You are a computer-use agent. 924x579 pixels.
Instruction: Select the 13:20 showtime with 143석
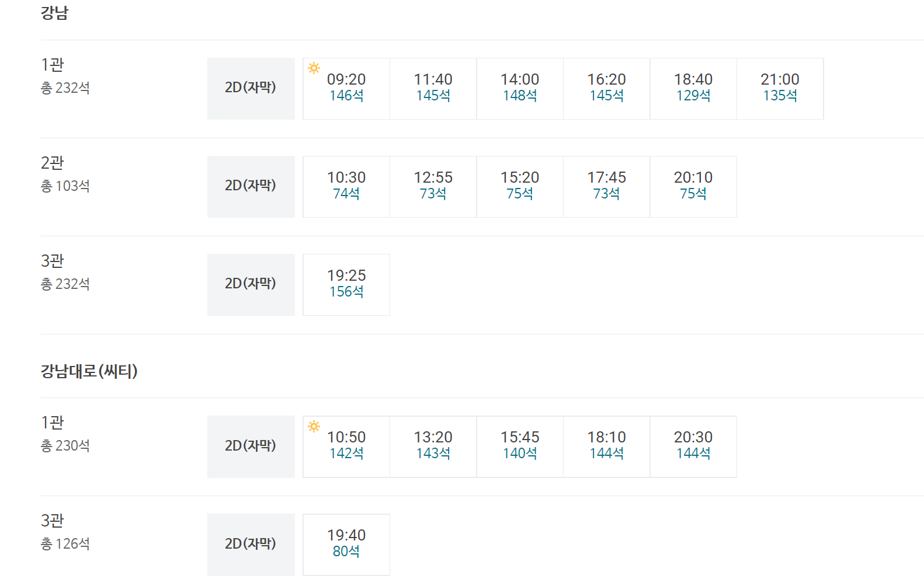(433, 447)
